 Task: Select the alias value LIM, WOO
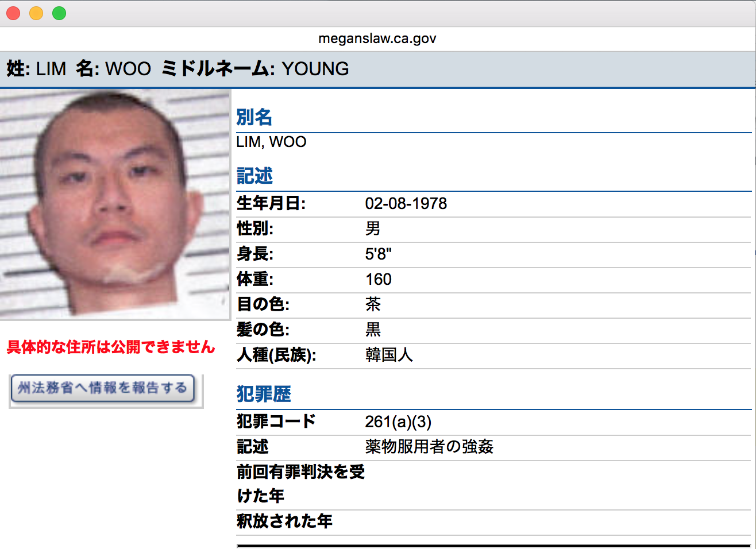[271, 142]
